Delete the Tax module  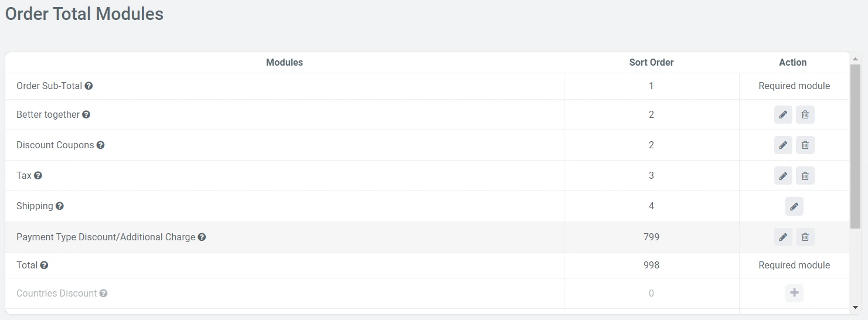(x=805, y=176)
